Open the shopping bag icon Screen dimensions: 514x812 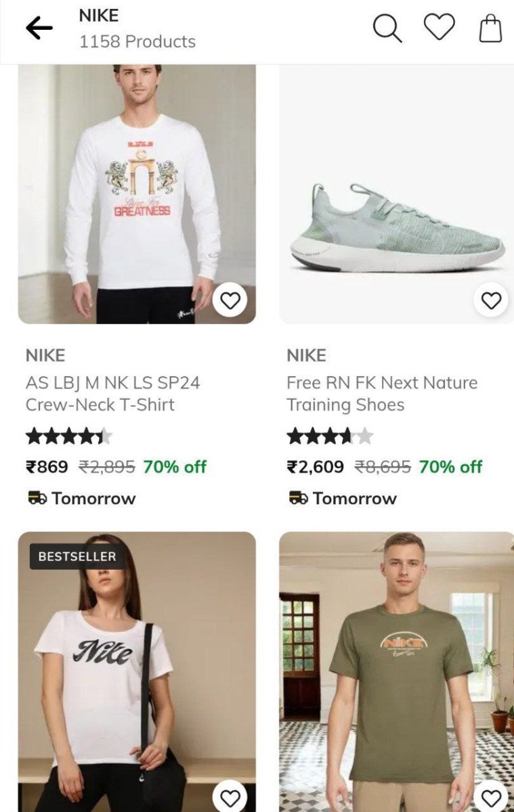point(490,28)
